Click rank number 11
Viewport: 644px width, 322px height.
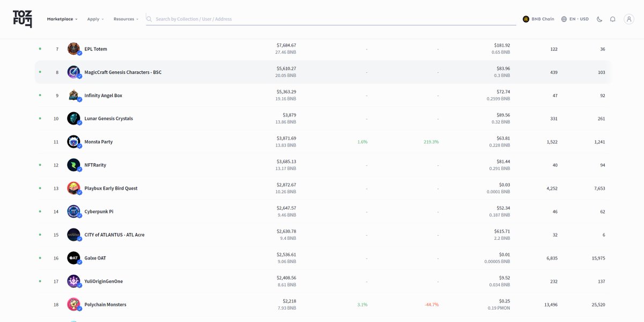(x=56, y=142)
